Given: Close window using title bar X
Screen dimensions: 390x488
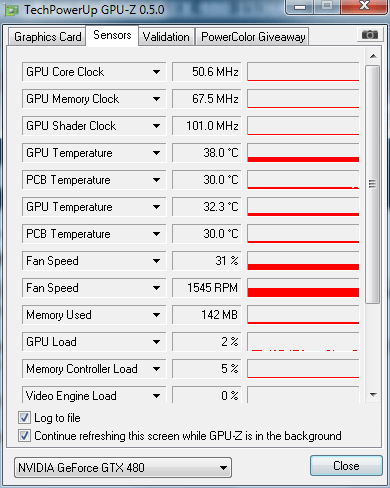Looking at the screenshot, I should [364, 6].
